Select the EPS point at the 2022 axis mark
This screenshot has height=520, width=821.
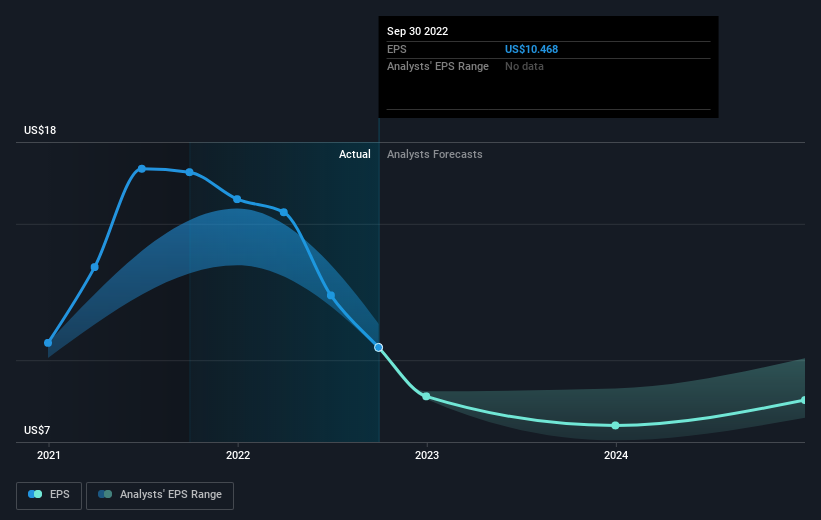click(x=237, y=199)
